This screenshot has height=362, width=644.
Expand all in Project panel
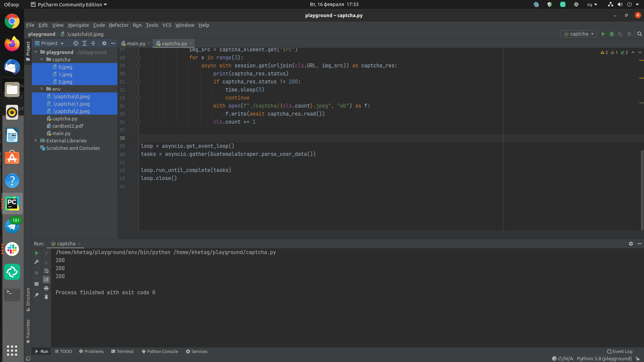pyautogui.click(x=85, y=43)
